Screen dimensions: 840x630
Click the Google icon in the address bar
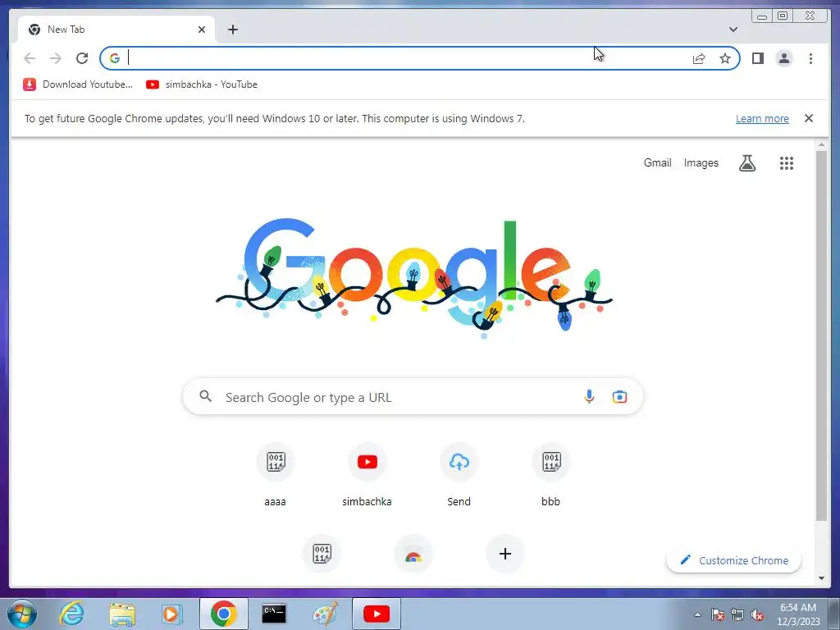point(115,58)
